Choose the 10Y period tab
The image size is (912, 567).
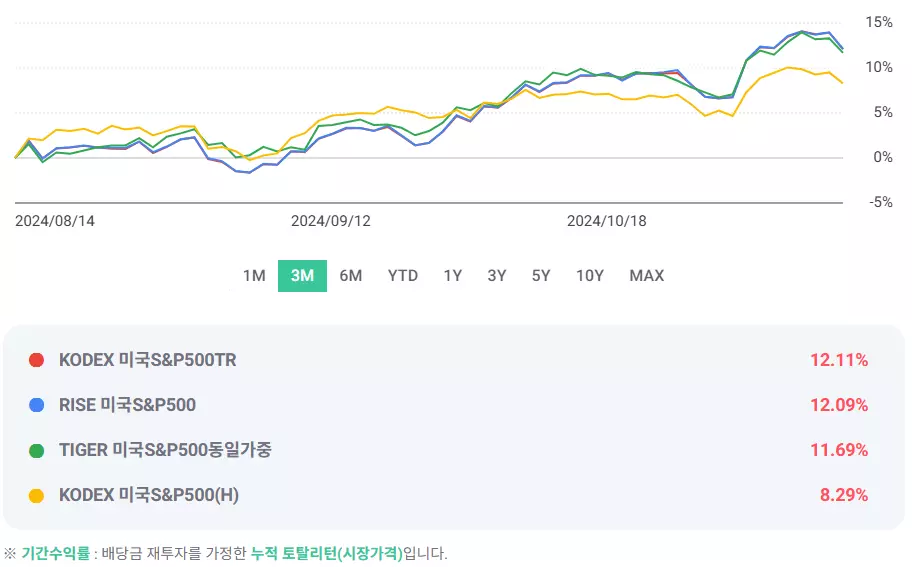coord(590,276)
